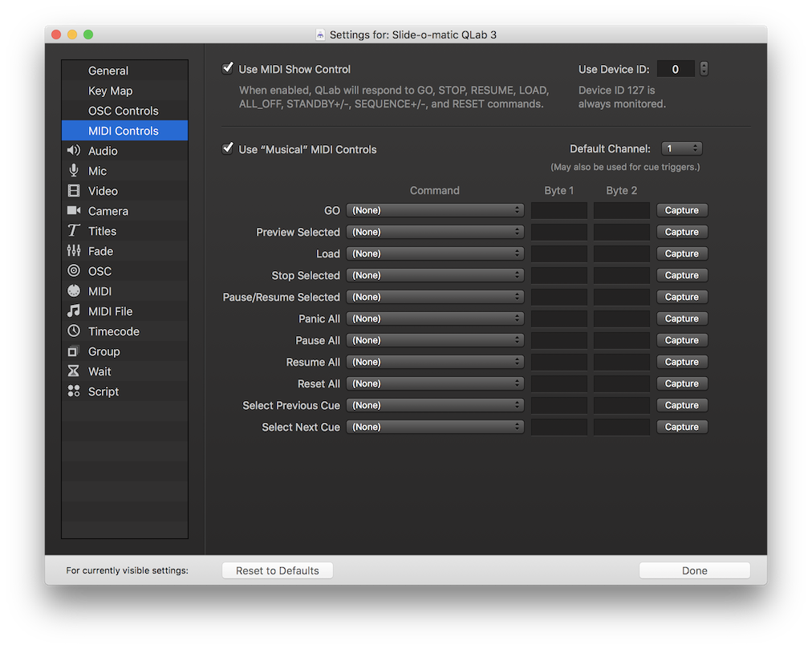The height and width of the screenshot is (649, 812).
Task: Disable Use MIDI Show Control checkbox
Action: pyautogui.click(x=228, y=69)
